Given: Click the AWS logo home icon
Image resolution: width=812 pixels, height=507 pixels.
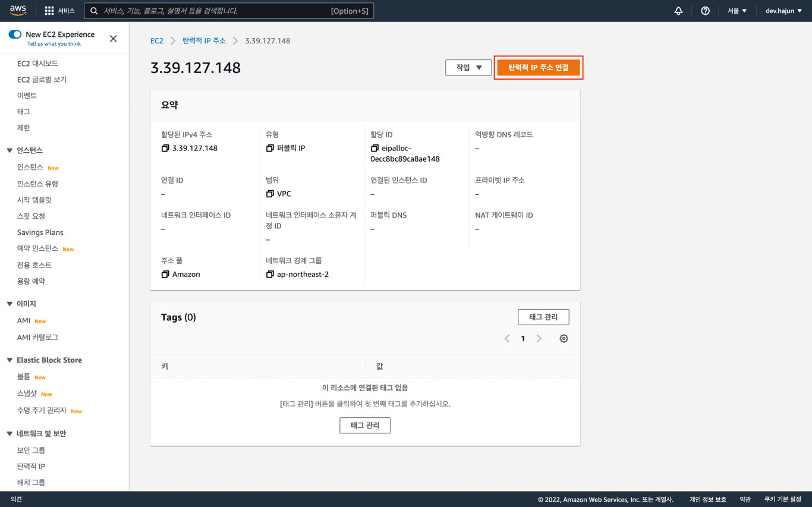Looking at the screenshot, I should tap(18, 10).
